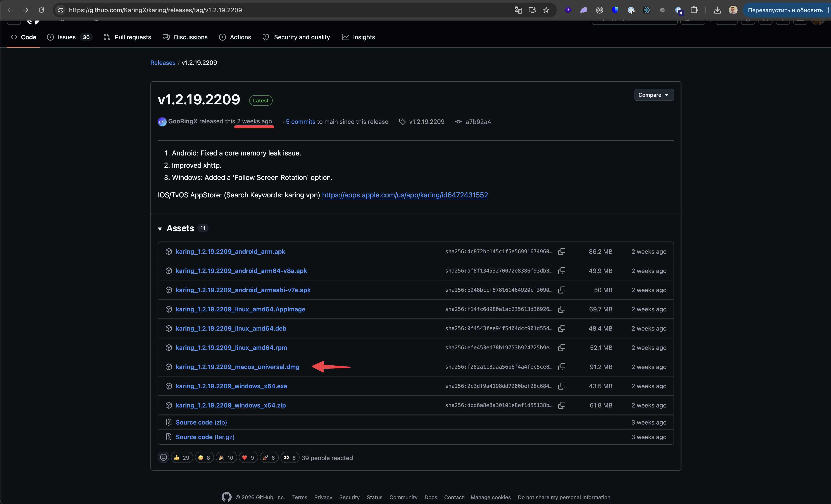Screen dimensions: 831x504
Task: Open the Terms footer link
Action: tap(300, 497)
